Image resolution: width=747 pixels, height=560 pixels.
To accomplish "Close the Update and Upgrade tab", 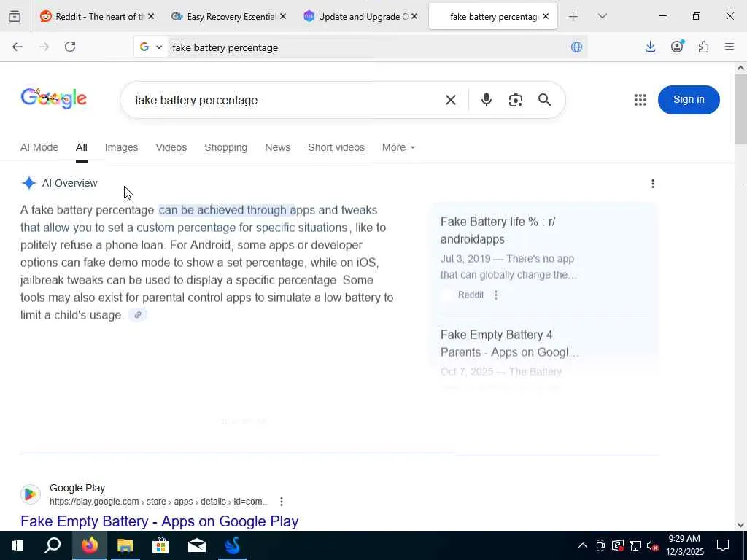I will tap(414, 17).
